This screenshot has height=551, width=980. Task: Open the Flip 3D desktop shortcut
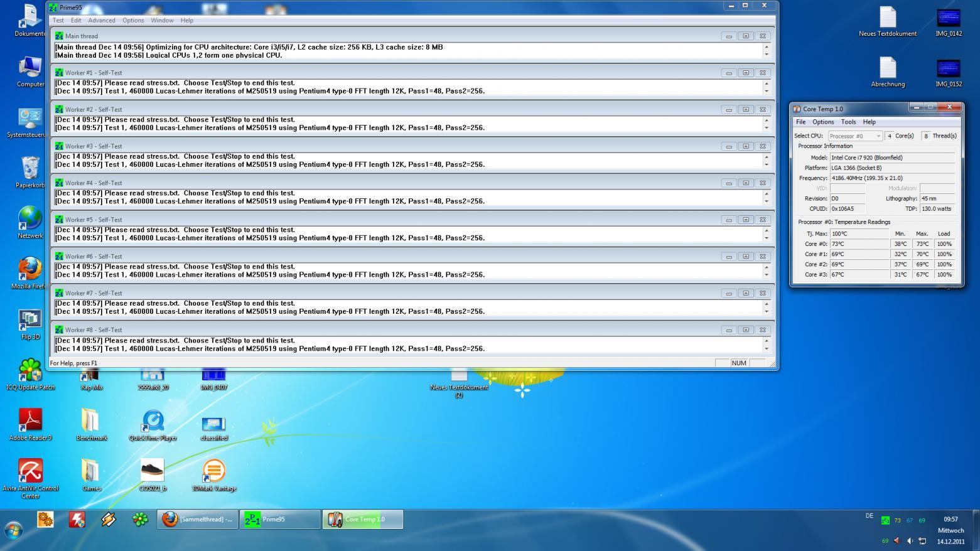30,323
